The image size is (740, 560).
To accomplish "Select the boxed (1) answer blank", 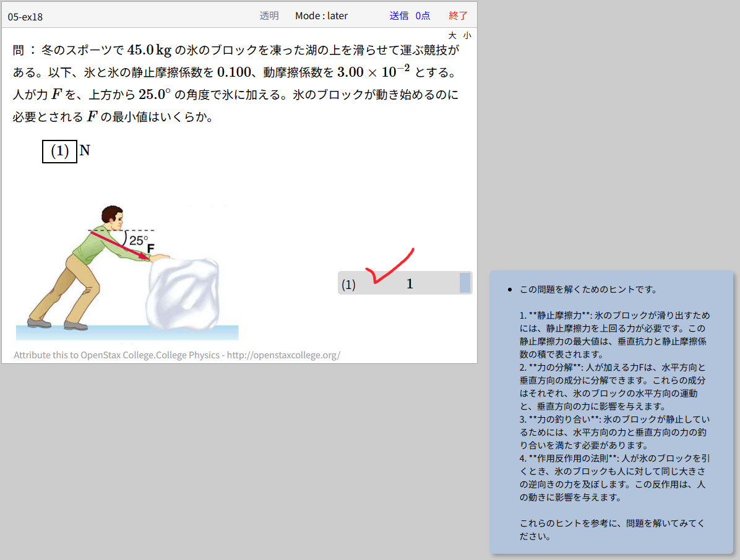I will click(x=59, y=151).
